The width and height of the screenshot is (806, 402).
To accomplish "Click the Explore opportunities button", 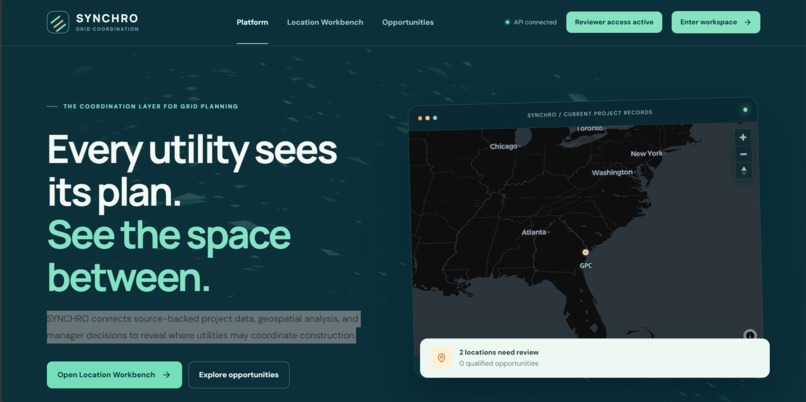I will [x=239, y=375].
